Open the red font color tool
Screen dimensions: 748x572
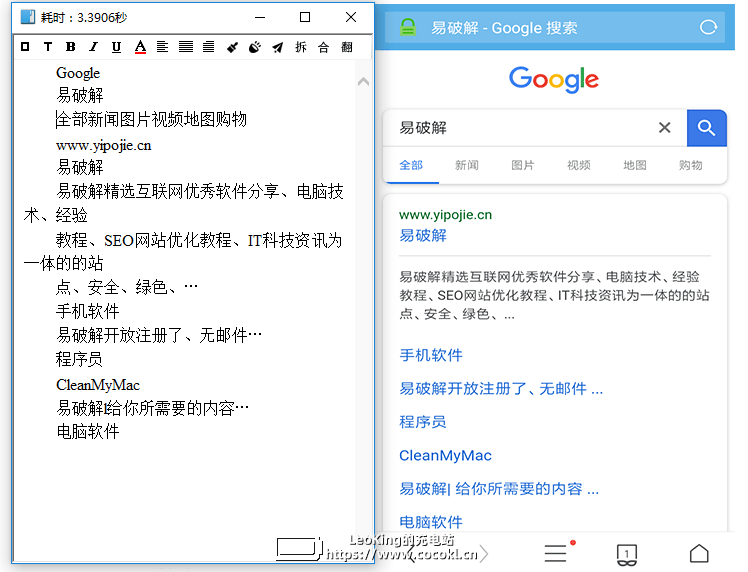pos(140,47)
